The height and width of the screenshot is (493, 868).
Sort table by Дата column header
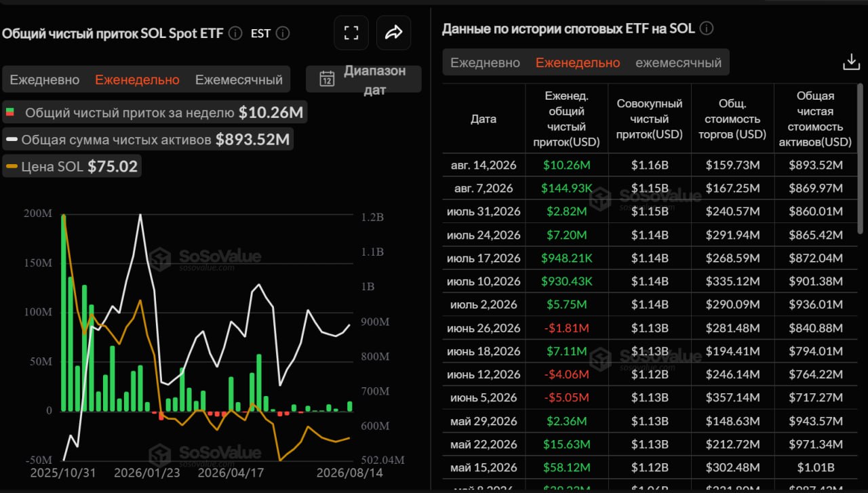click(484, 119)
